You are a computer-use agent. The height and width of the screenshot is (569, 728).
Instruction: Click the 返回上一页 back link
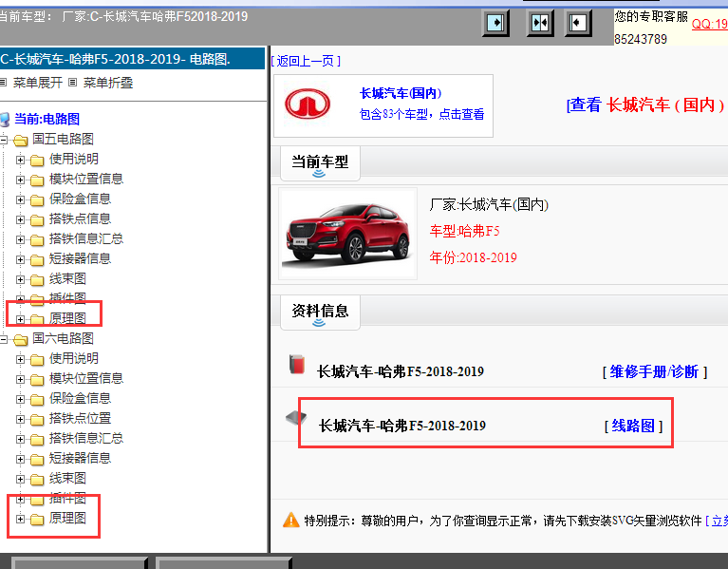[306, 61]
